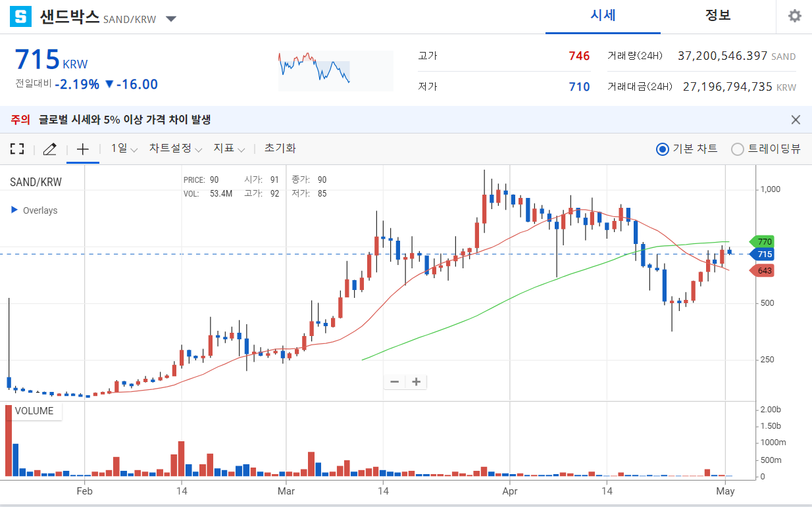Viewport: 812px width, 507px height.
Task: Open the 차트설정 dropdown
Action: (176, 149)
